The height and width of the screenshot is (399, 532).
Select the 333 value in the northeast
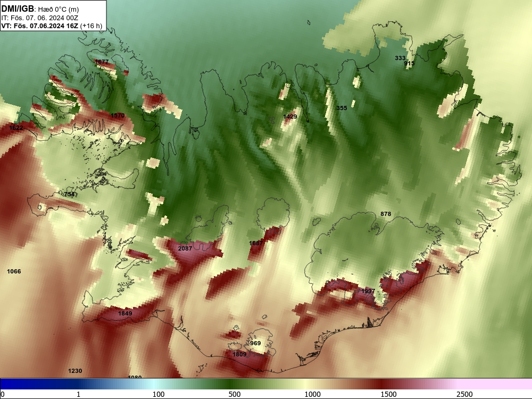pos(400,58)
